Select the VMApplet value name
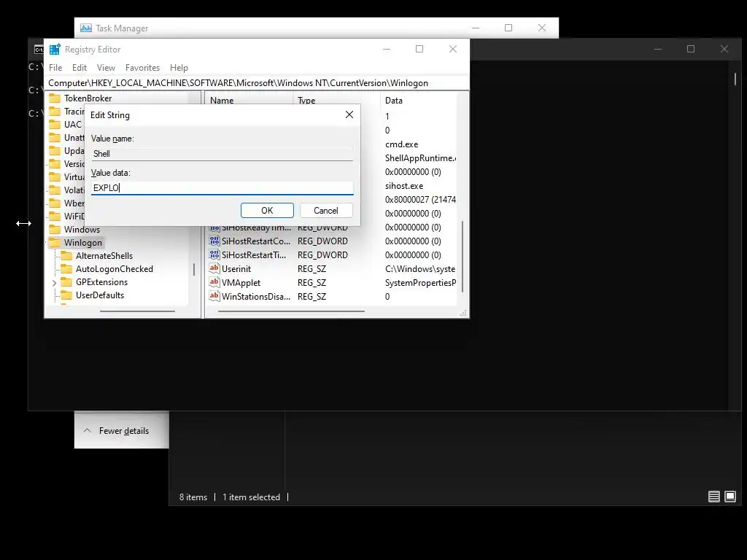 (241, 283)
